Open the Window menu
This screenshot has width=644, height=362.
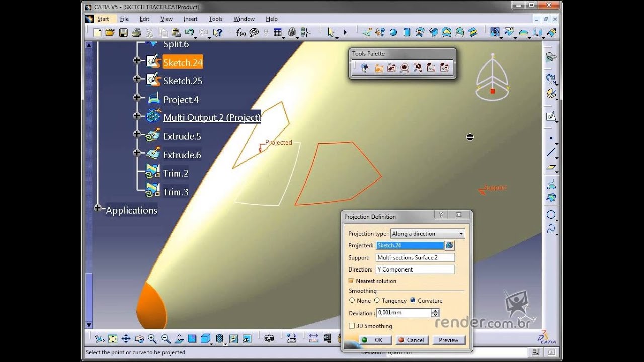pos(244,19)
